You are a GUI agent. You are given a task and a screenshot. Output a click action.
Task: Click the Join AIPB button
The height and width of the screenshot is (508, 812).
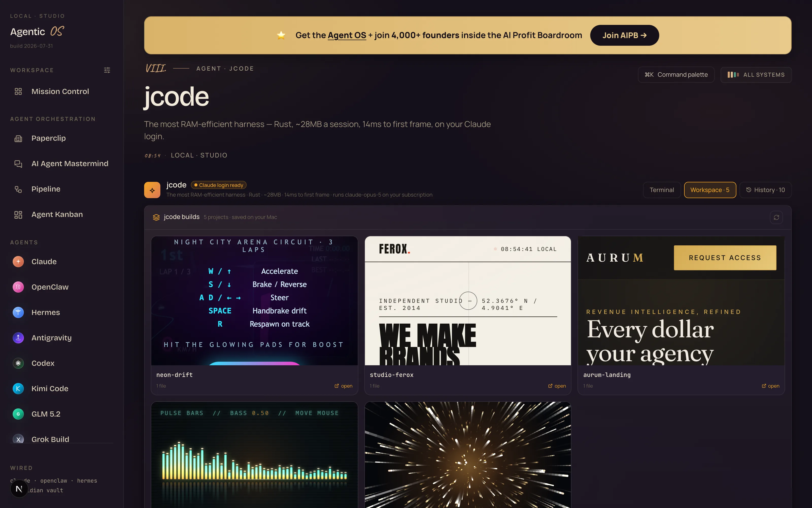(624, 35)
